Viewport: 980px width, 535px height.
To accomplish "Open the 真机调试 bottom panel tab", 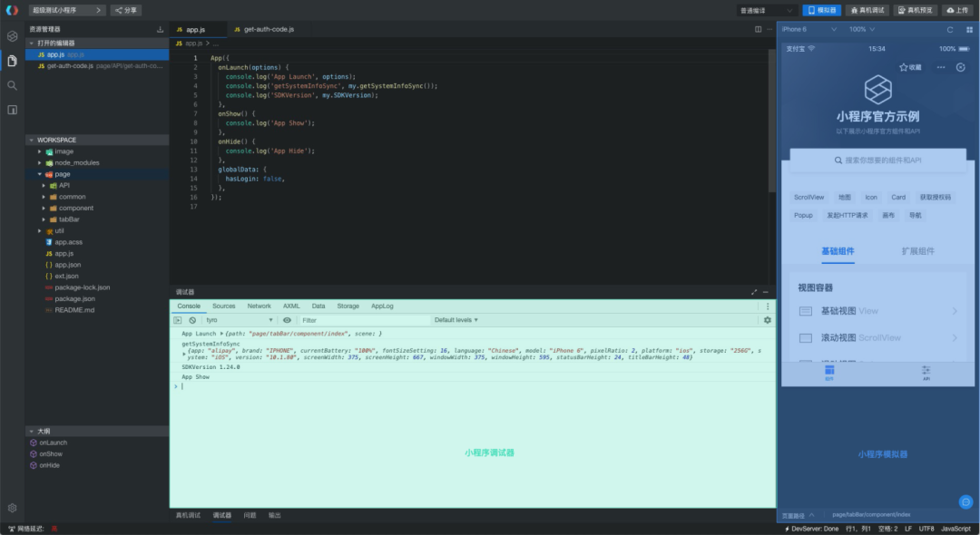I will coord(188,515).
